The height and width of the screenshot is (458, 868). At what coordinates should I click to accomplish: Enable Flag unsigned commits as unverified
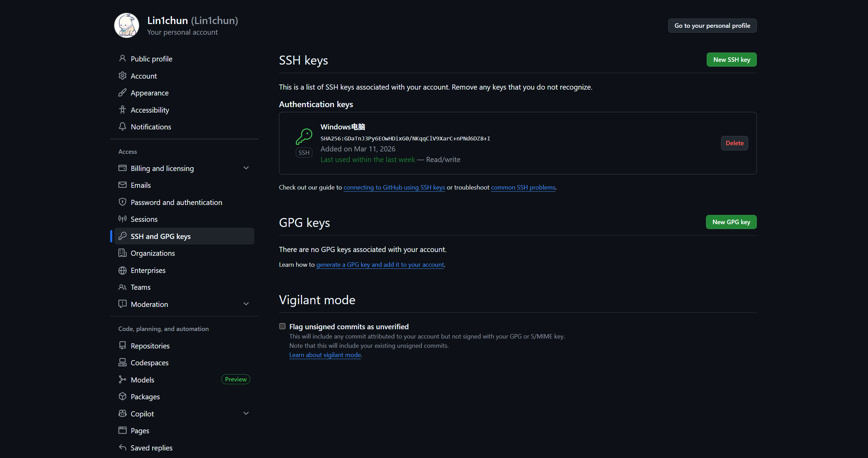click(282, 326)
